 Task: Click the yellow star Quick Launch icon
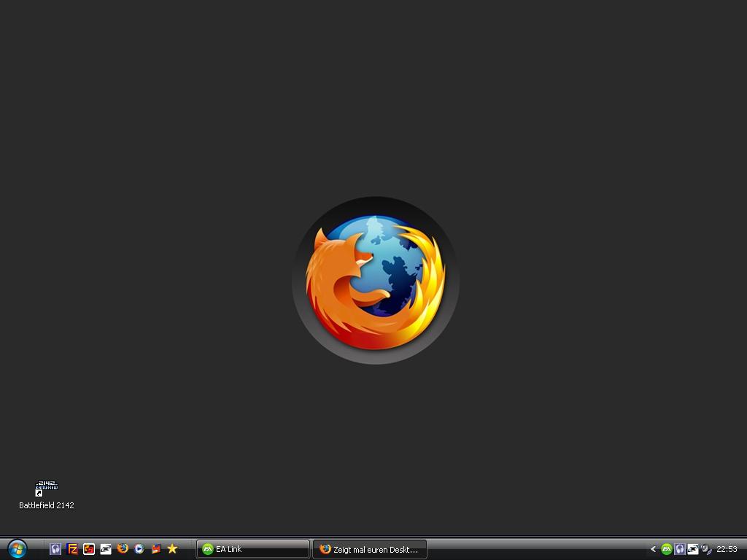coord(172,549)
